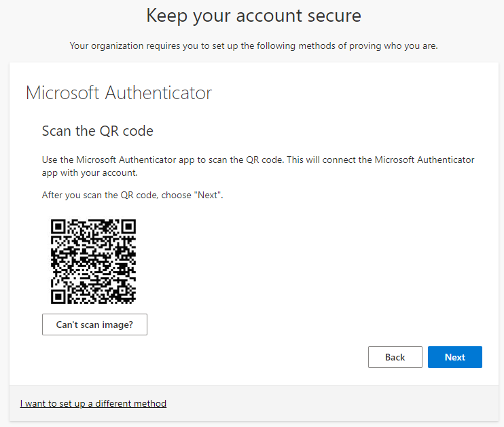This screenshot has width=504, height=427.
Task: Click the QR code's bottom-right corner area
Action: pos(130,298)
